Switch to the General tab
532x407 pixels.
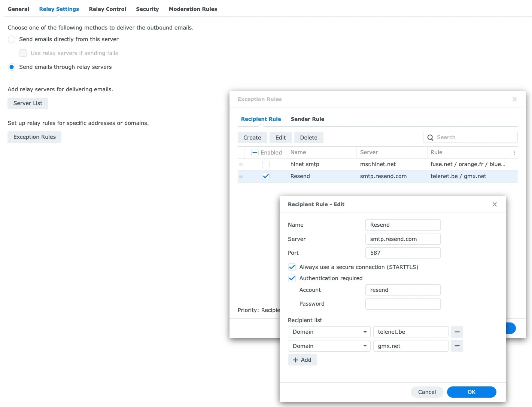tap(18, 9)
